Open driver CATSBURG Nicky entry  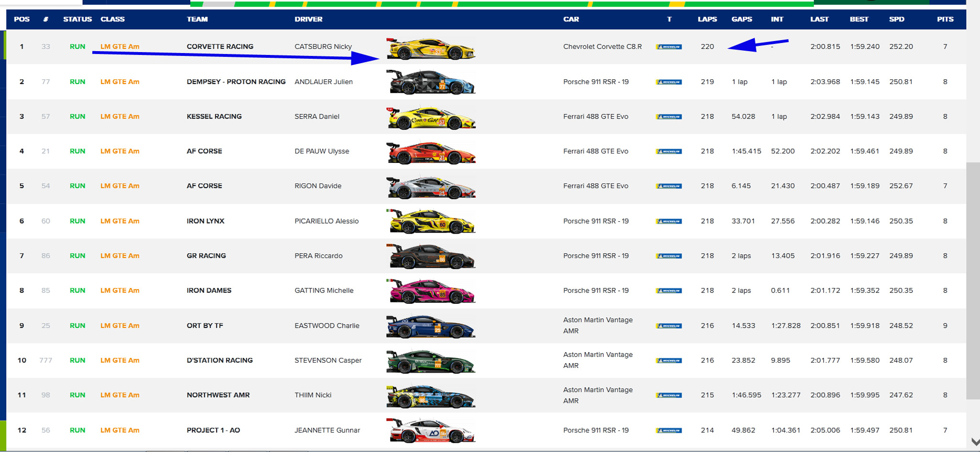tap(323, 46)
